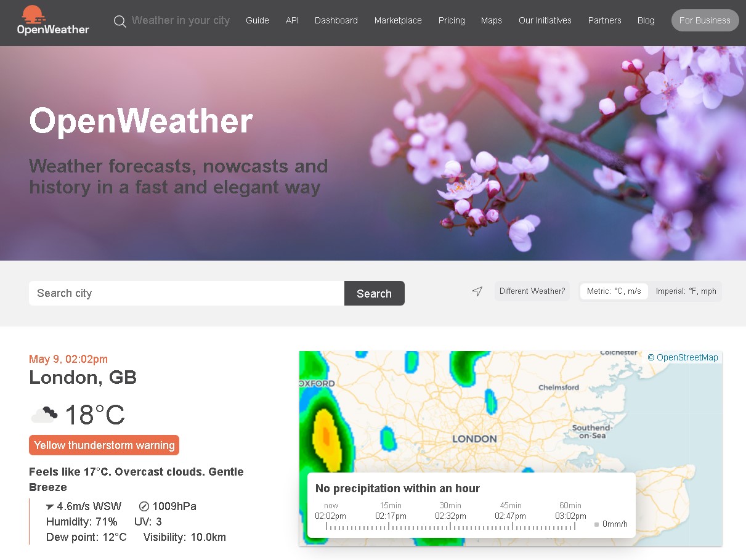Open the Marketplace menu item

[398, 20]
